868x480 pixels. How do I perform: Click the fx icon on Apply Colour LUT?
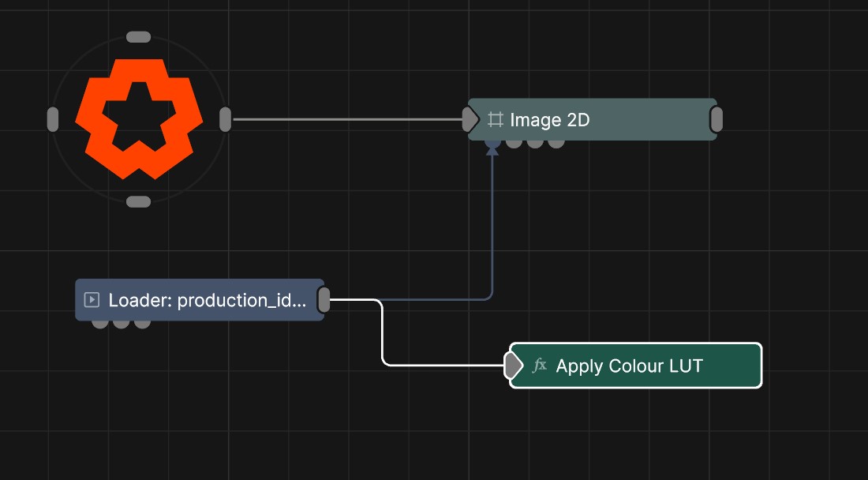(x=540, y=366)
